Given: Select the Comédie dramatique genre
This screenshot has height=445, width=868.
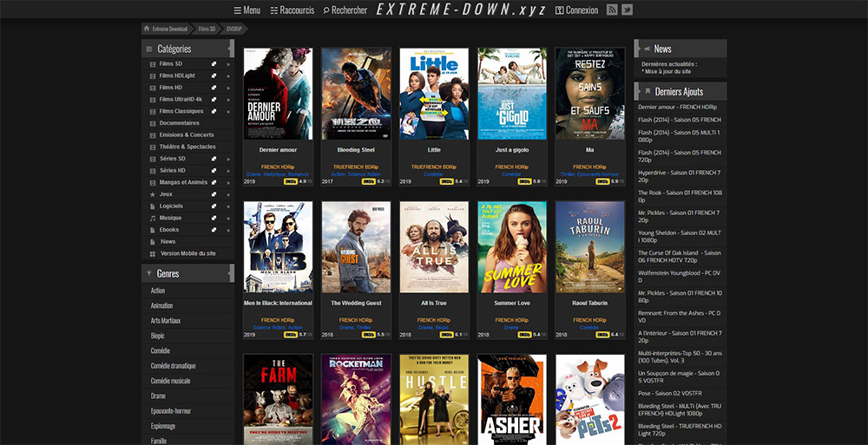Looking at the screenshot, I should click(x=174, y=366).
